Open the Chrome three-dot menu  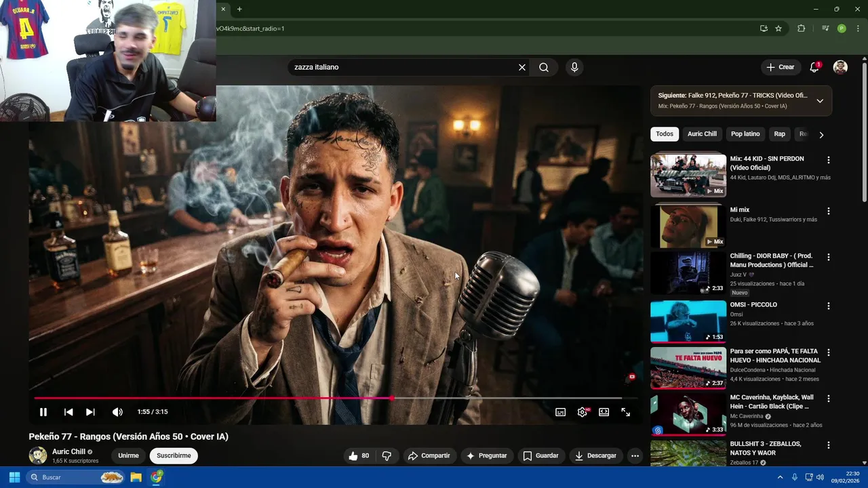click(858, 28)
